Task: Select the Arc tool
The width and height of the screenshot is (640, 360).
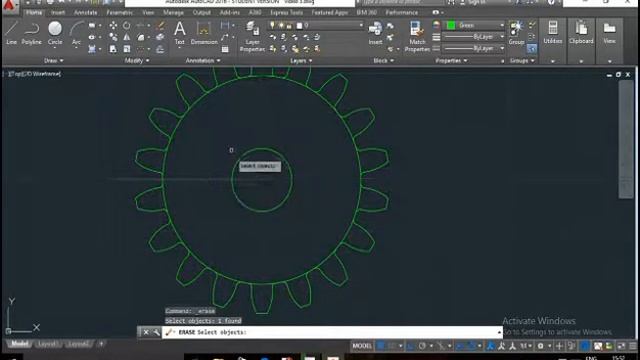Action: pos(76,33)
